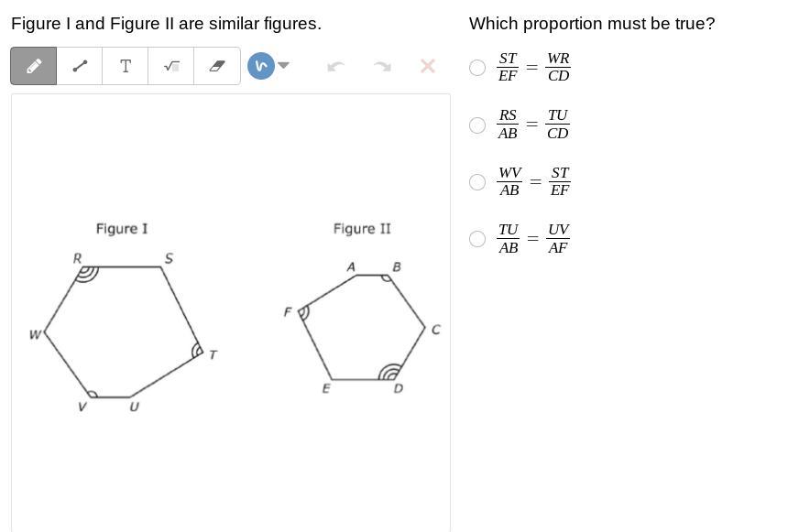This screenshot has height=532, width=788.
Task: Select the line segment tool
Action: 80,66
